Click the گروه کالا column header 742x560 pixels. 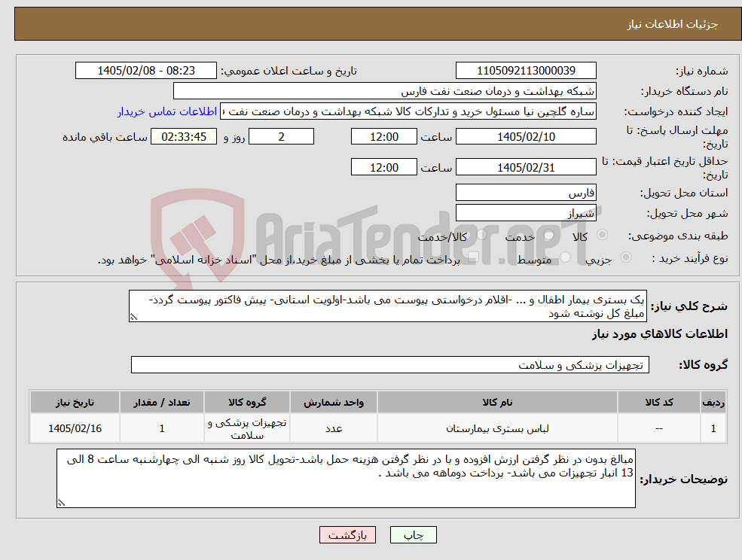point(247,403)
